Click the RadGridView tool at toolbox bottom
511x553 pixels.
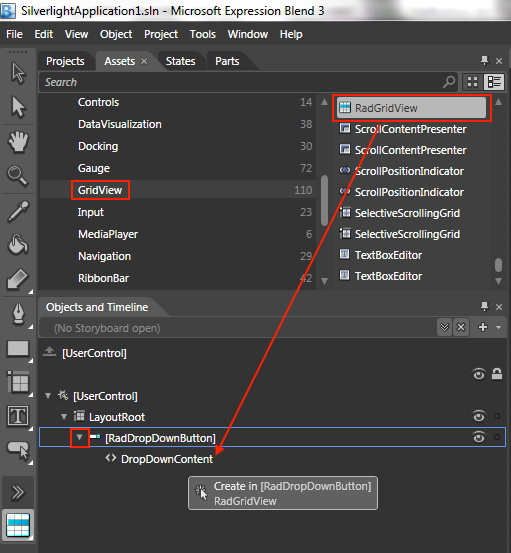[x=18, y=525]
